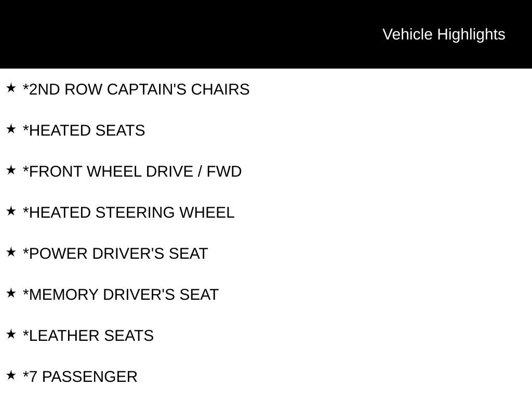Click the FWD abbreviation in the drive line
532x399 pixels.
[x=224, y=172]
